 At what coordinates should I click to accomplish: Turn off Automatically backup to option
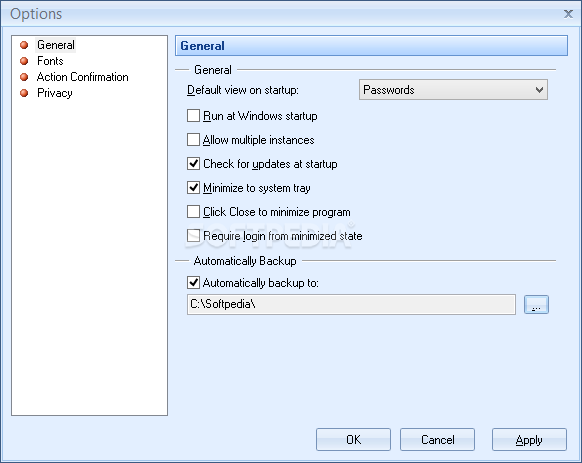193,283
